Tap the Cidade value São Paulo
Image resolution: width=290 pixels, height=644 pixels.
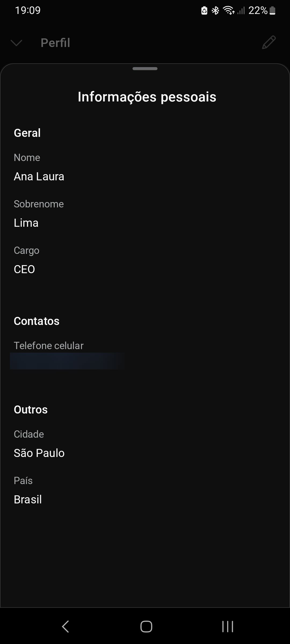tap(39, 453)
